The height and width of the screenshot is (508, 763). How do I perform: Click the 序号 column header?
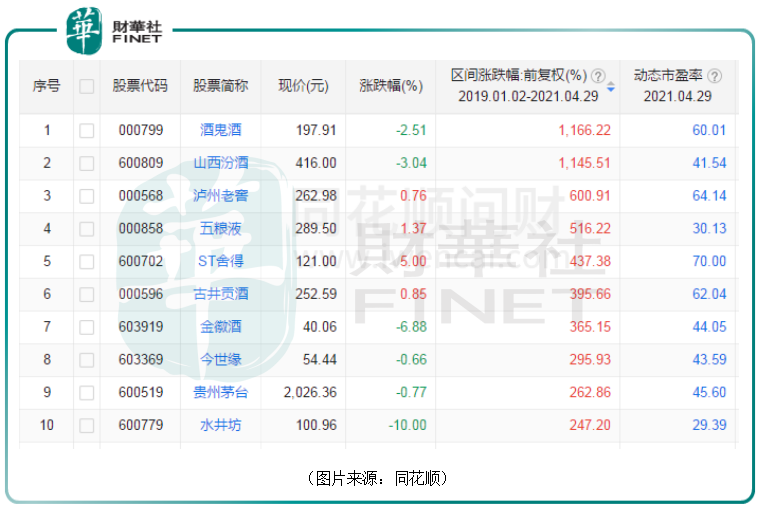pyautogui.click(x=47, y=86)
